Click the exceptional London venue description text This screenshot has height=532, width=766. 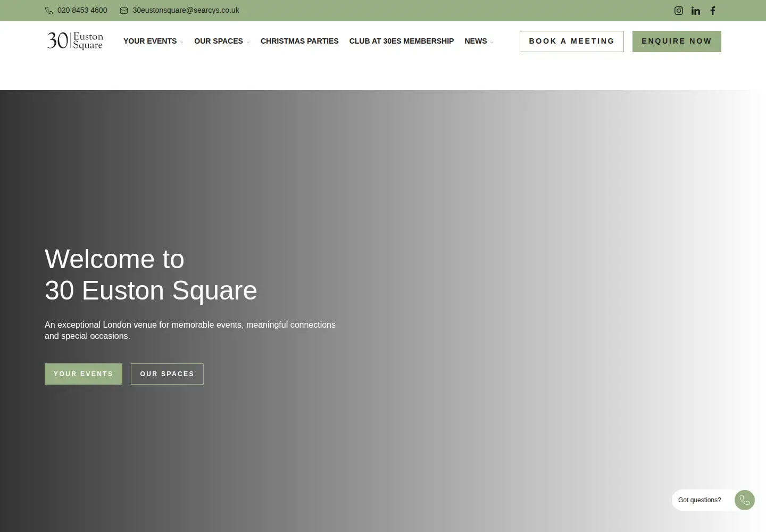click(190, 330)
